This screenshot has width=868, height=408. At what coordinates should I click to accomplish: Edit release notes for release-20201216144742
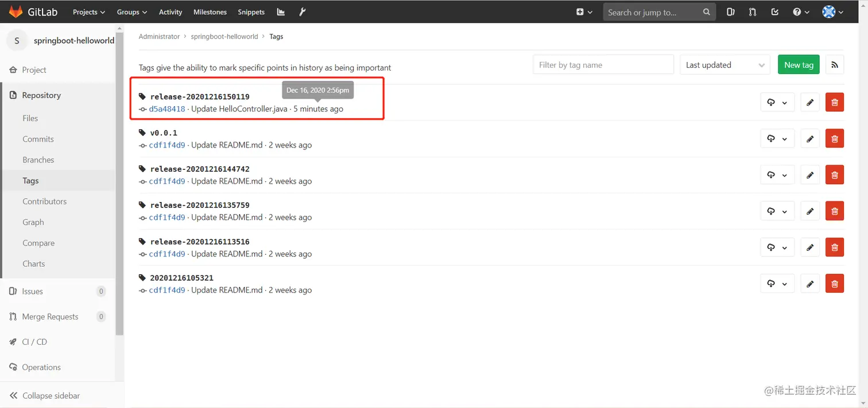tap(810, 175)
